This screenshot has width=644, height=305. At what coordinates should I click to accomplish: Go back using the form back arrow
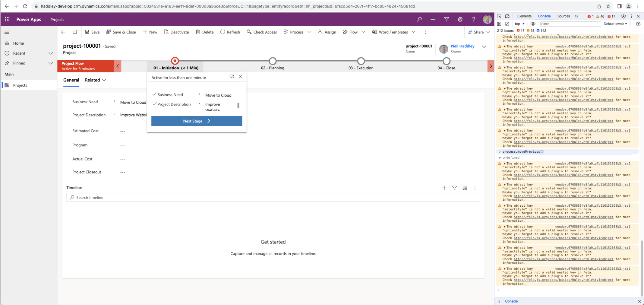(x=63, y=32)
